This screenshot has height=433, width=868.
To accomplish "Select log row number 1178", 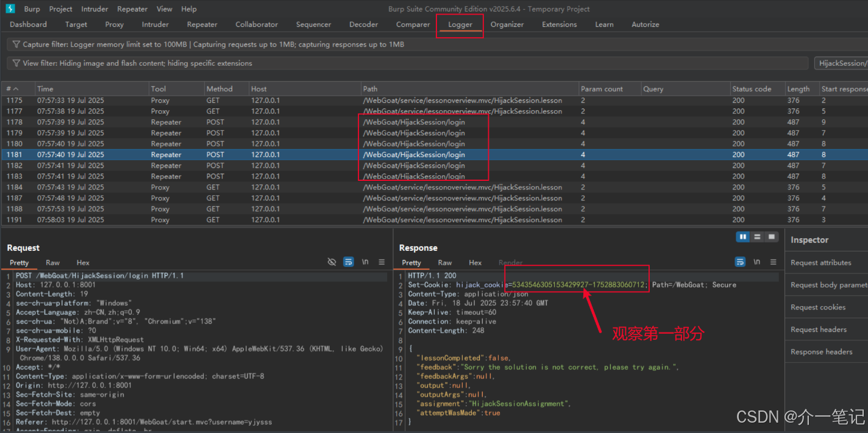I will (434, 122).
